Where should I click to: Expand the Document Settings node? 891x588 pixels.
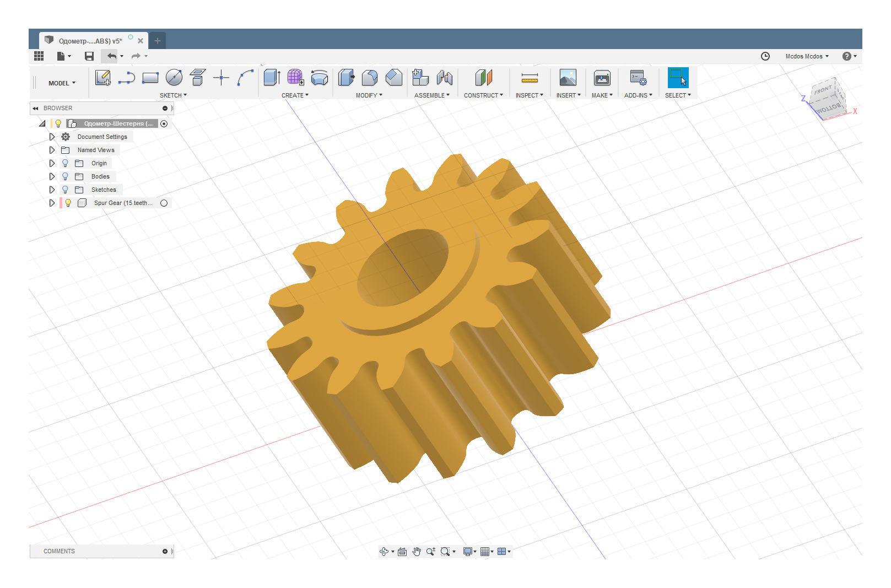pyautogui.click(x=52, y=137)
